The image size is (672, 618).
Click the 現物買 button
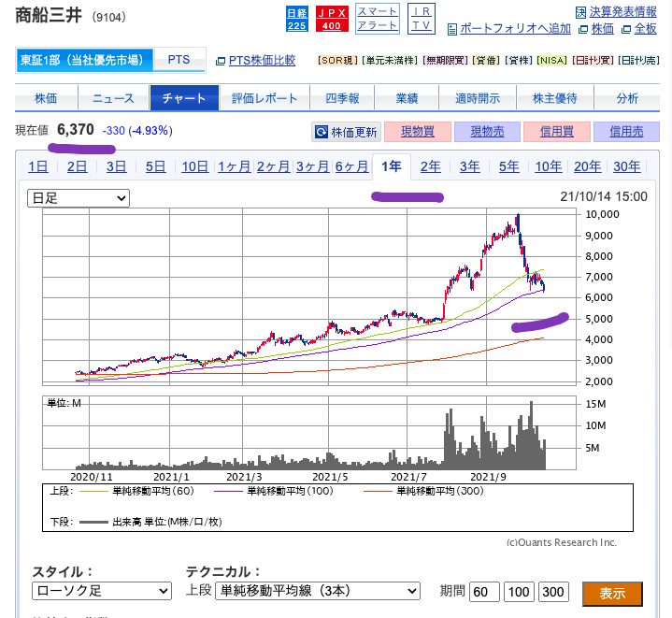point(418,132)
